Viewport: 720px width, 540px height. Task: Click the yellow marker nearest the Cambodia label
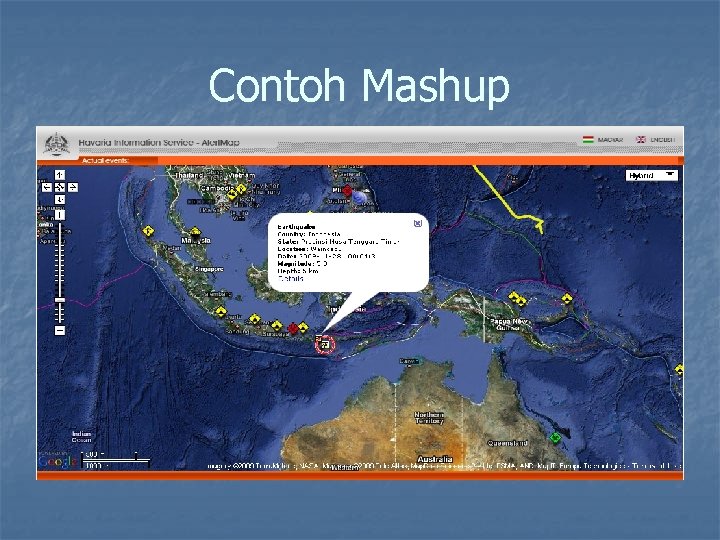click(x=232, y=194)
